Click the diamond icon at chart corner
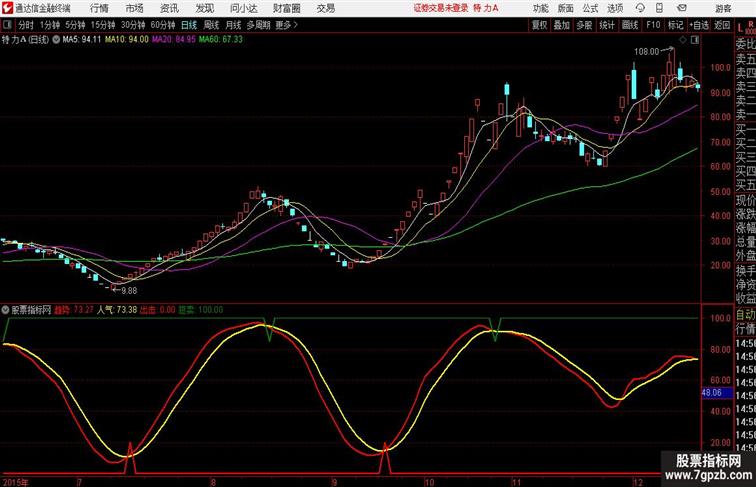The height and width of the screenshot is (487, 756). pyautogui.click(x=683, y=40)
